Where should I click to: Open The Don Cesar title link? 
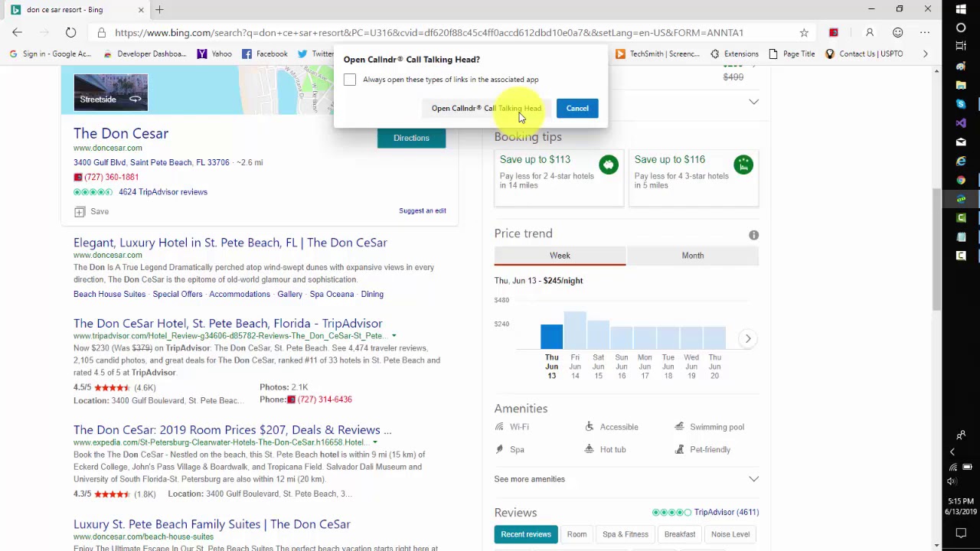[x=121, y=133]
